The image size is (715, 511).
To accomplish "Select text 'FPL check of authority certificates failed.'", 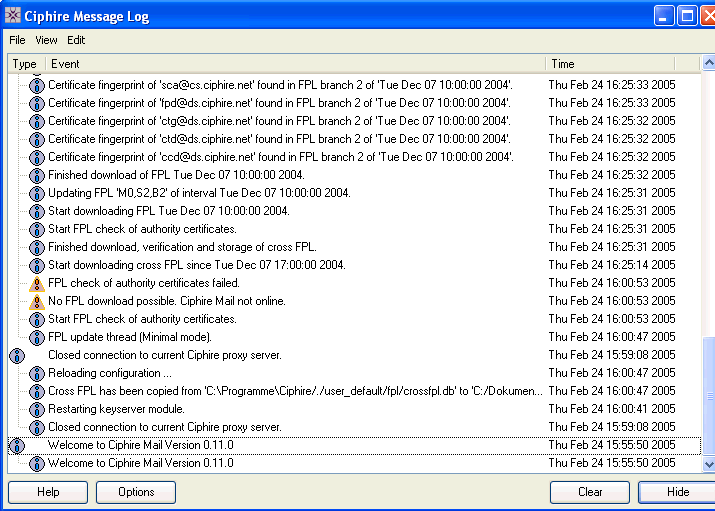I will click(144, 283).
